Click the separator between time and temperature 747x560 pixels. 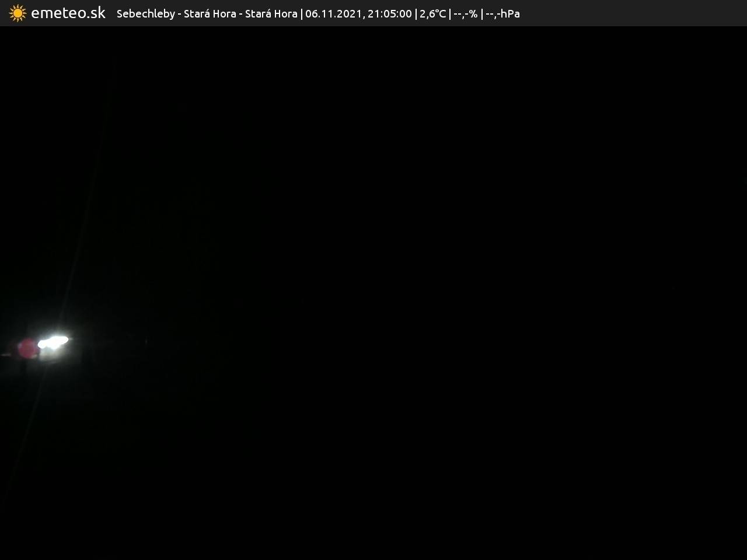(x=416, y=13)
